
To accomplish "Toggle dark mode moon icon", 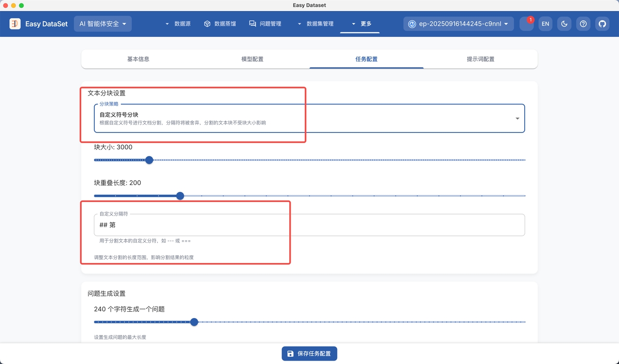I will click(564, 24).
